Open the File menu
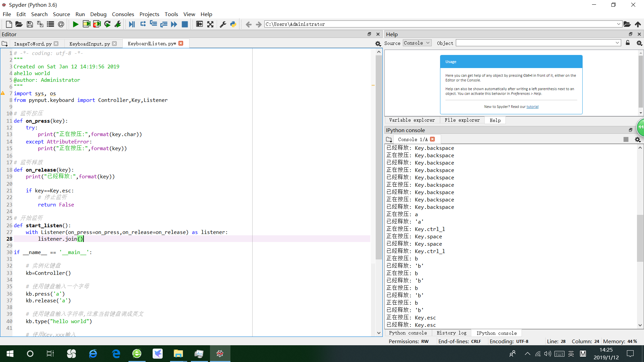644x362 pixels. [x=7, y=14]
